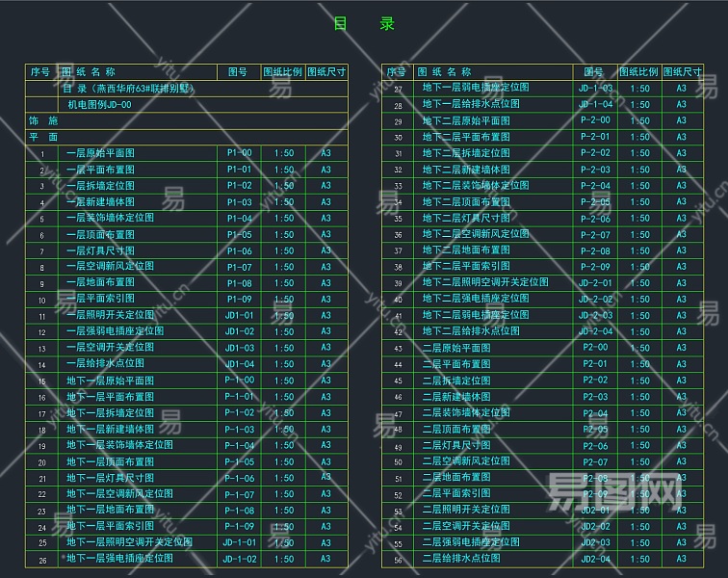
Task: Click drawing number P2-00
Action: (595, 348)
